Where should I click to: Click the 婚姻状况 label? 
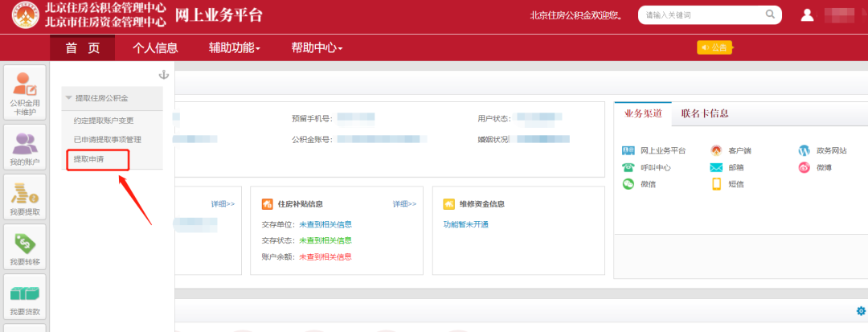point(493,139)
